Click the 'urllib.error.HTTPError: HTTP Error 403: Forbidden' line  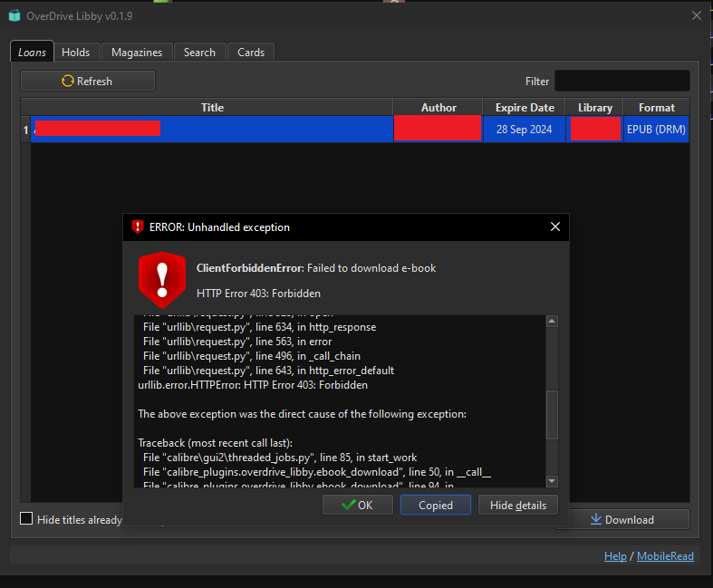click(x=253, y=385)
